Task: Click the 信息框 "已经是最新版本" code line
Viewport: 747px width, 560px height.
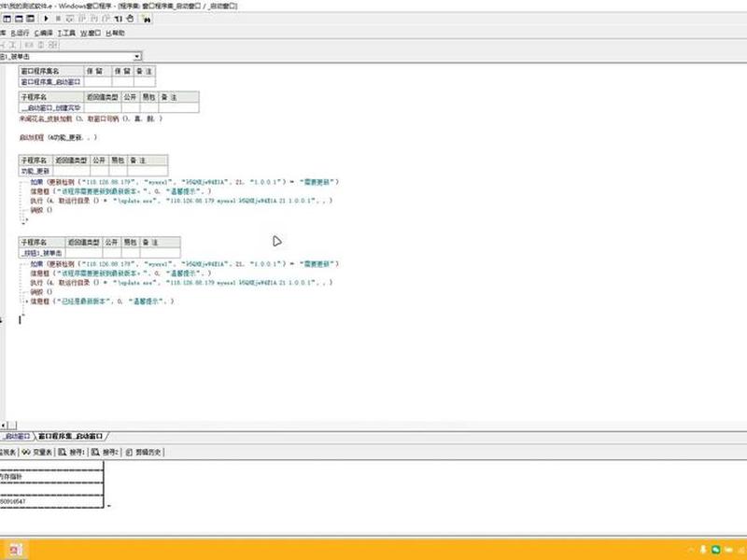Action: coord(103,301)
